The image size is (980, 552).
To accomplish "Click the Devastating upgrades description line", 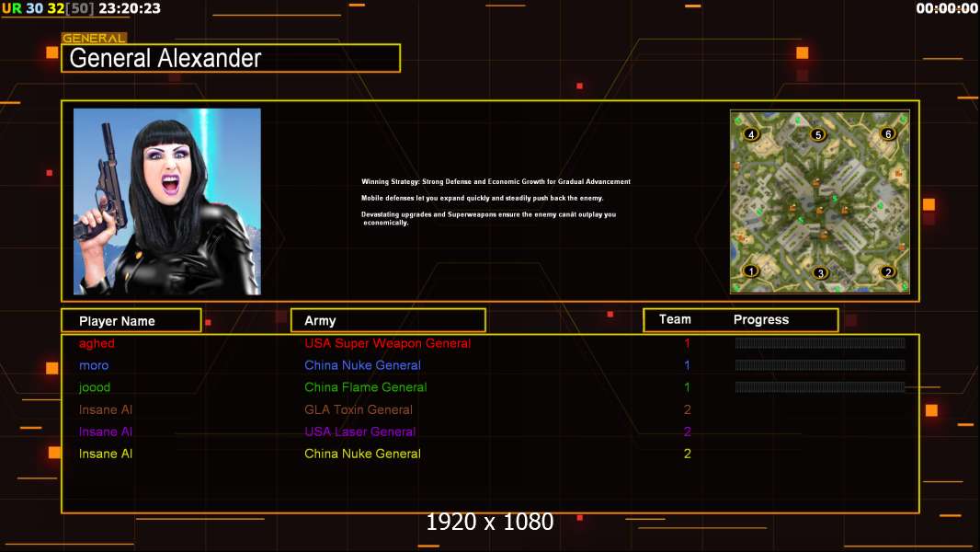I will tap(489, 218).
